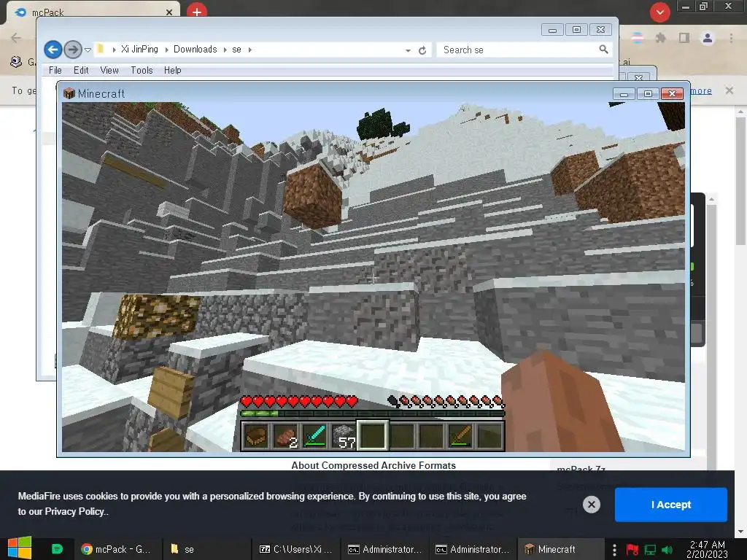Open the network tray icon

(650, 550)
